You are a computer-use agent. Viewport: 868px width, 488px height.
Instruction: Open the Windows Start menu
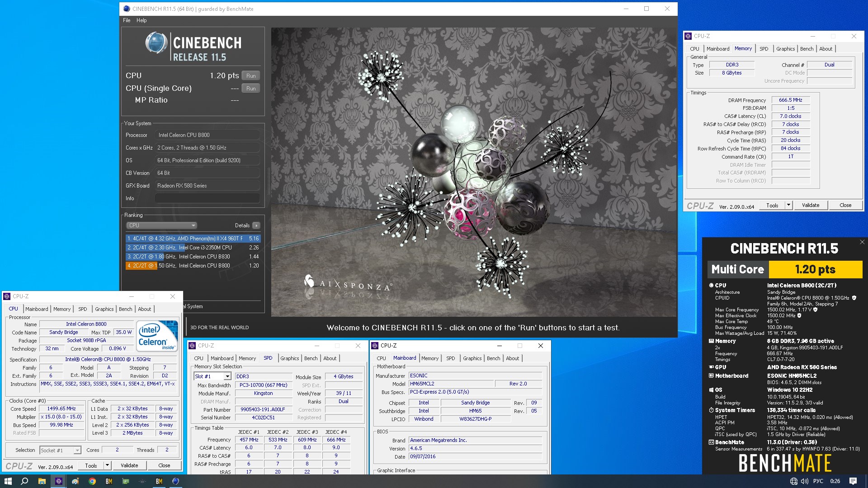pyautogui.click(x=8, y=481)
